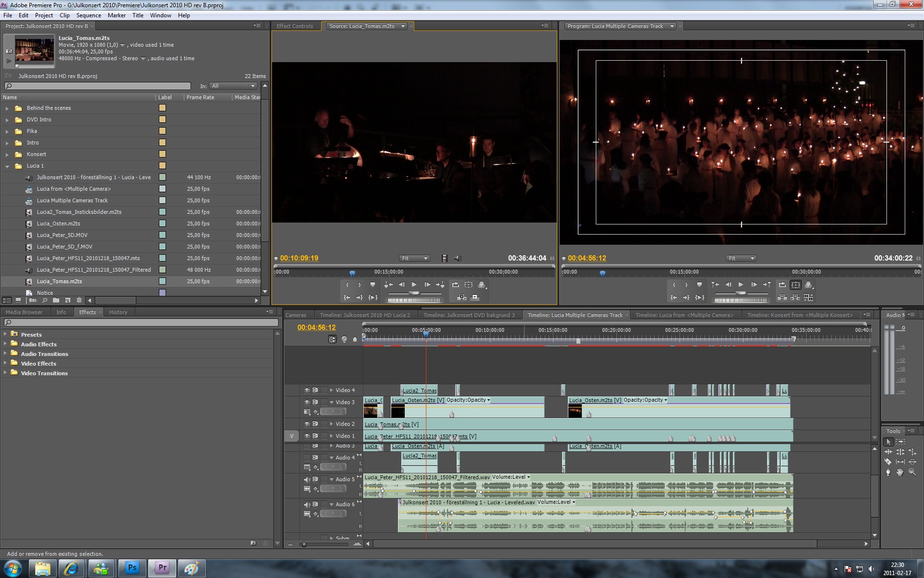Open the Sequence menu
This screenshot has height=578, width=924.
[89, 15]
